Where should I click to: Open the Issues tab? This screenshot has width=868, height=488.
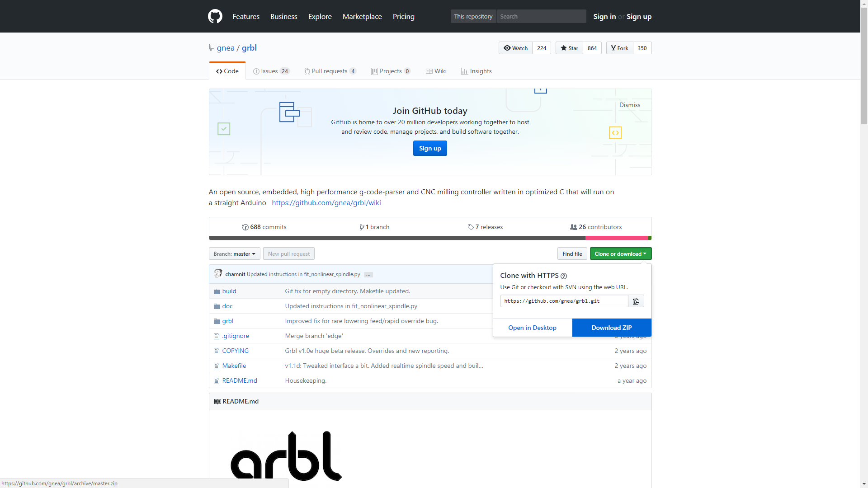click(x=271, y=71)
